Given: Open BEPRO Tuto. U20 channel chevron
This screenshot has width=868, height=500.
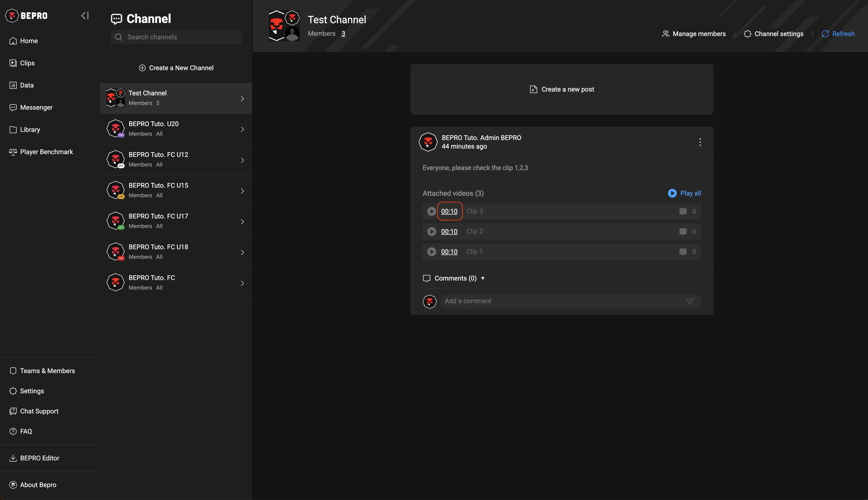Looking at the screenshot, I should click(242, 129).
